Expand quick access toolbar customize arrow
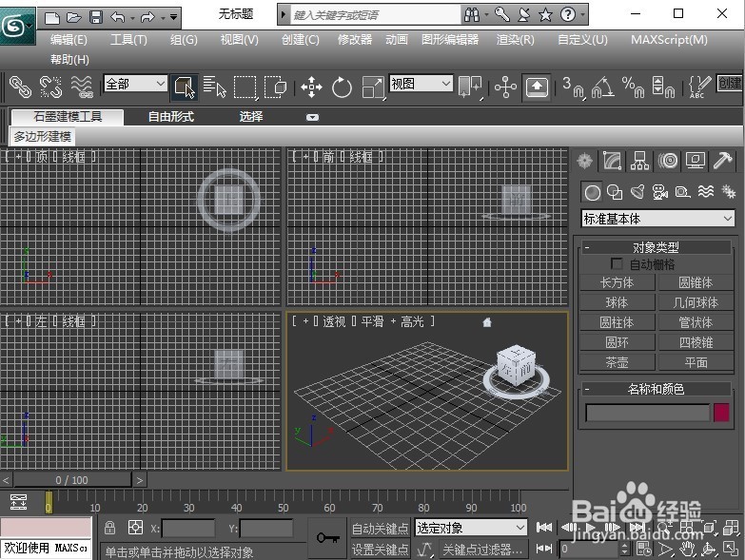745x560 pixels. click(174, 17)
